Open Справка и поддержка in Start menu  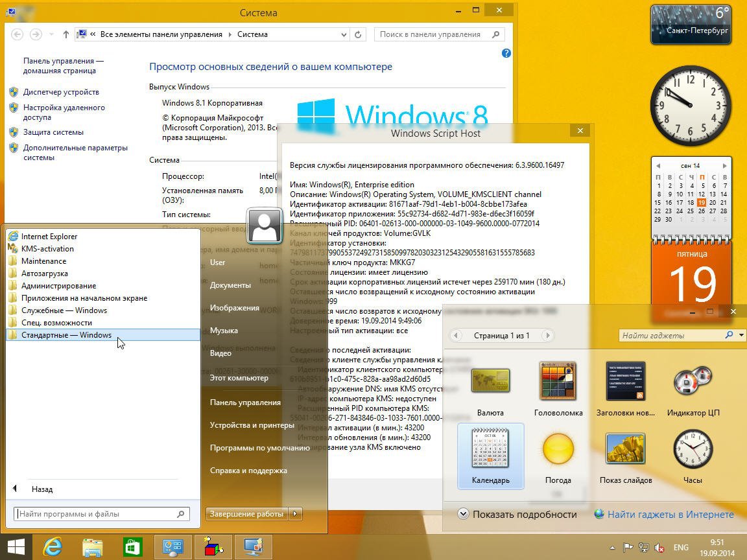tap(249, 471)
